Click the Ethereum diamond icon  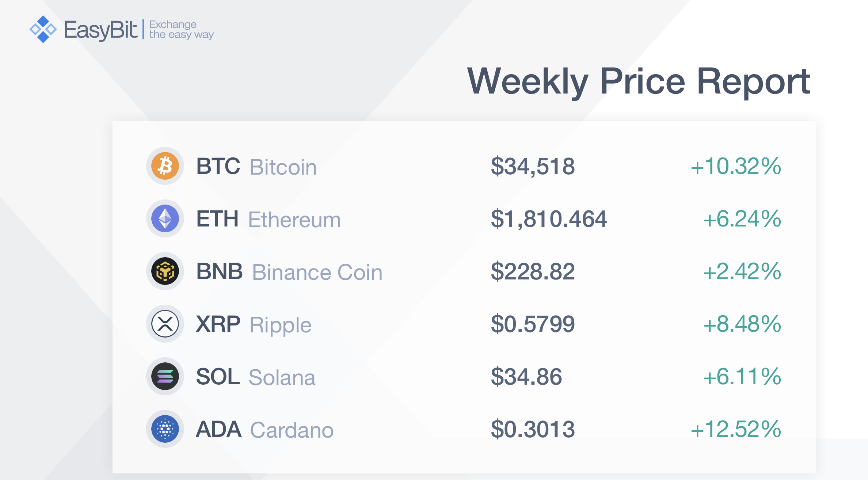pyautogui.click(x=165, y=218)
